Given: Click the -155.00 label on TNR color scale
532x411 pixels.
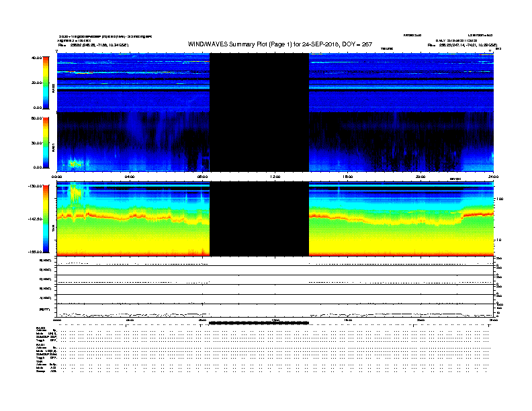Looking at the screenshot, I should pyautogui.click(x=36, y=252).
